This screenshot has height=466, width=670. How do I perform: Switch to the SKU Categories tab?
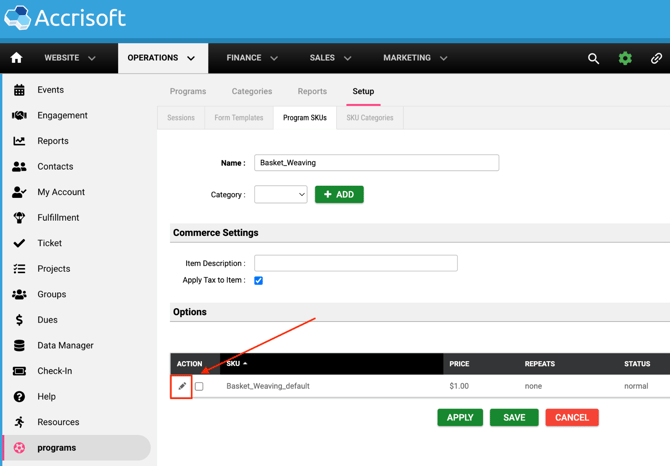[x=369, y=118]
